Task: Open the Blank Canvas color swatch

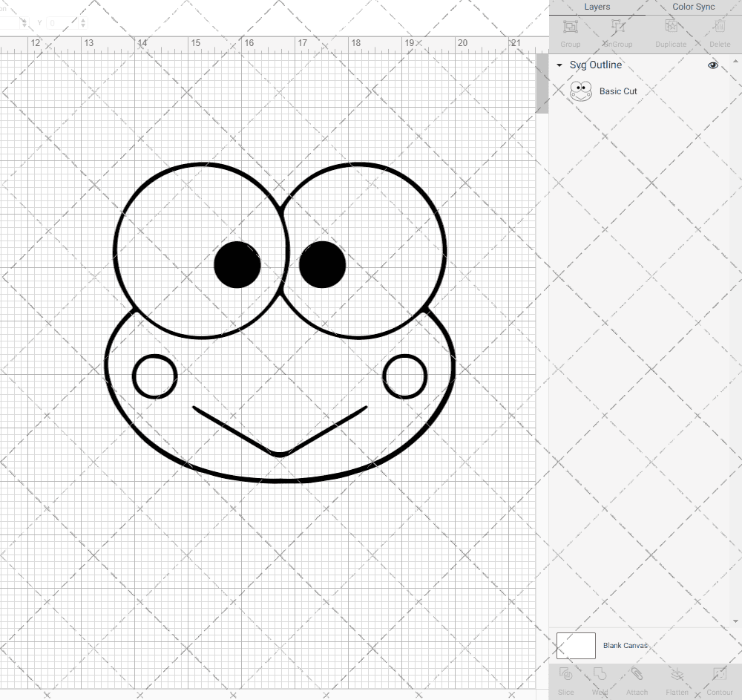Action: [x=575, y=645]
